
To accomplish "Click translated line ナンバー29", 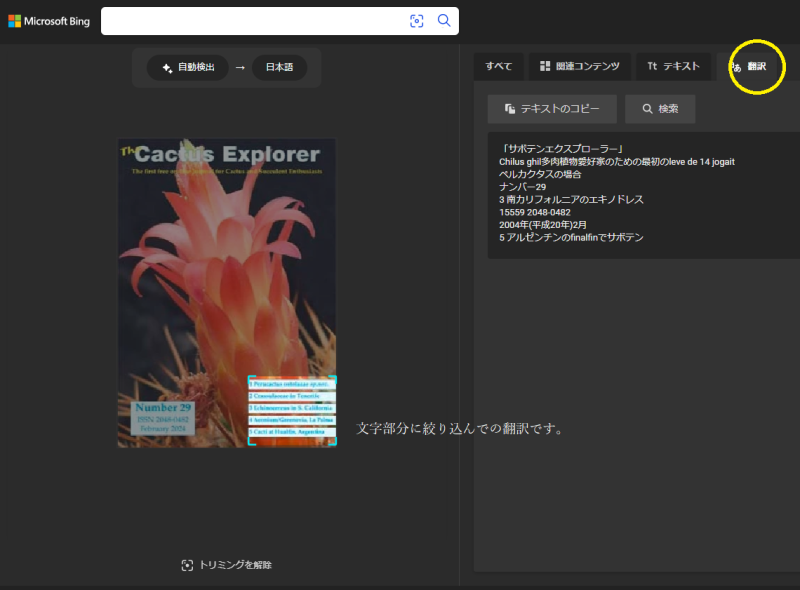I will click(x=522, y=187).
